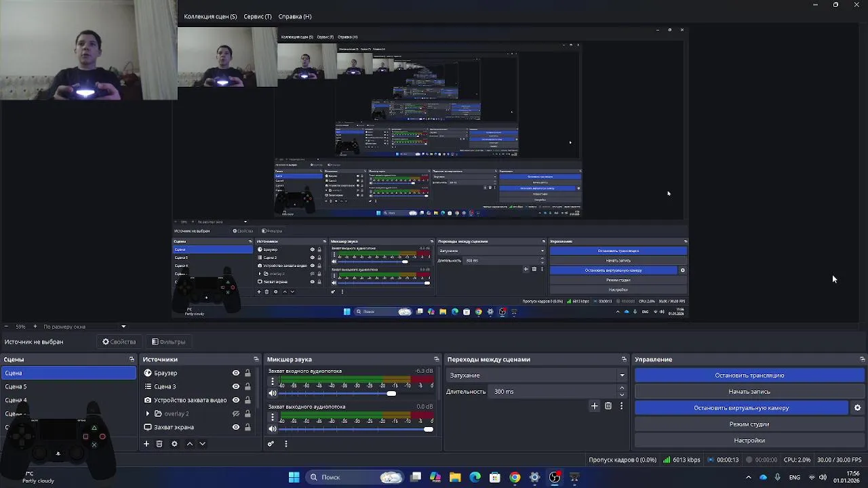
Task: Add a new source with the plus icon
Action: tap(146, 444)
